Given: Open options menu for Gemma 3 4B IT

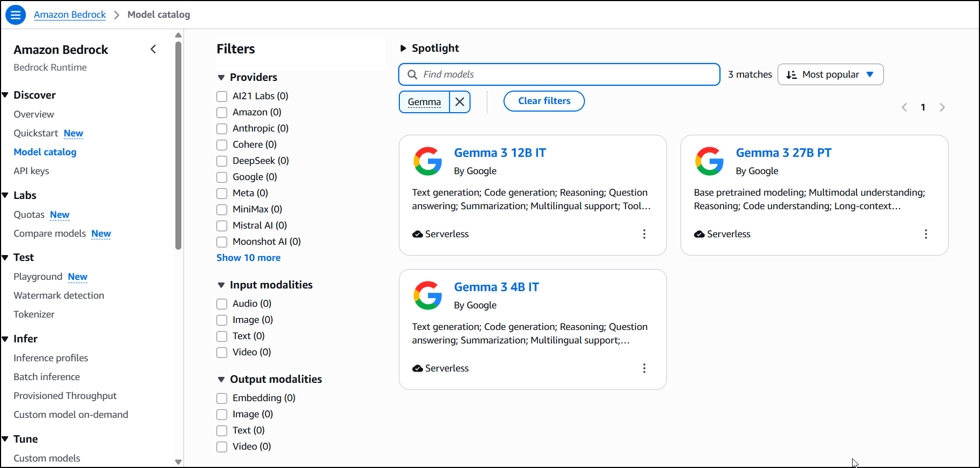Looking at the screenshot, I should click(x=644, y=368).
